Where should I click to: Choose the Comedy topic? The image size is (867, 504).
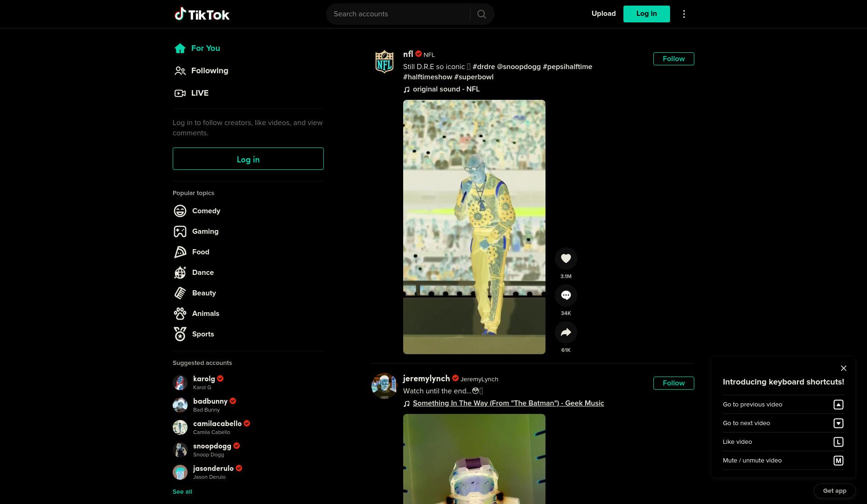[206, 211]
